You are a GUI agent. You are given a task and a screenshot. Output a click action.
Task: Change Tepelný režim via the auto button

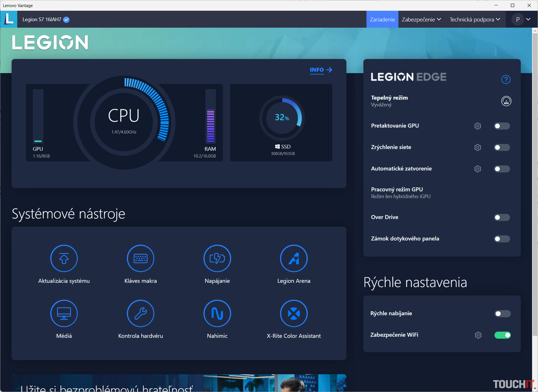click(x=506, y=101)
